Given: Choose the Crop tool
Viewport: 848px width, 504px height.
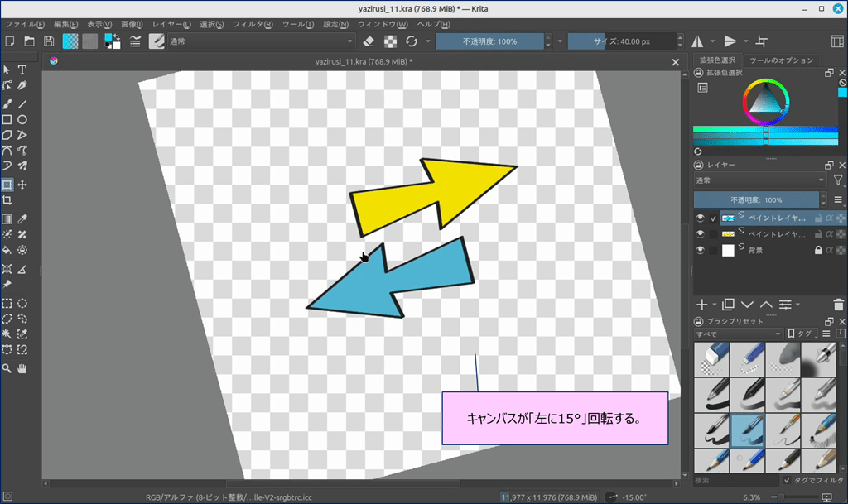Looking at the screenshot, I should [7, 200].
